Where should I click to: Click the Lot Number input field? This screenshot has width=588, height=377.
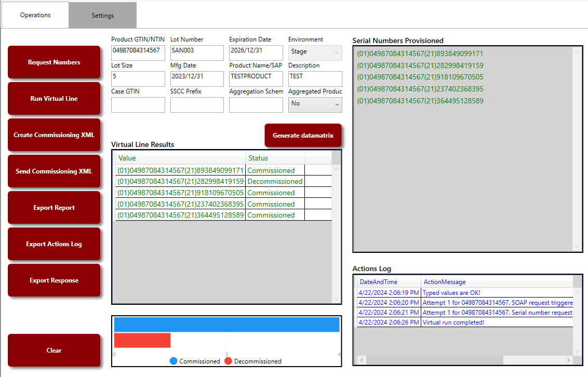pyautogui.click(x=197, y=52)
